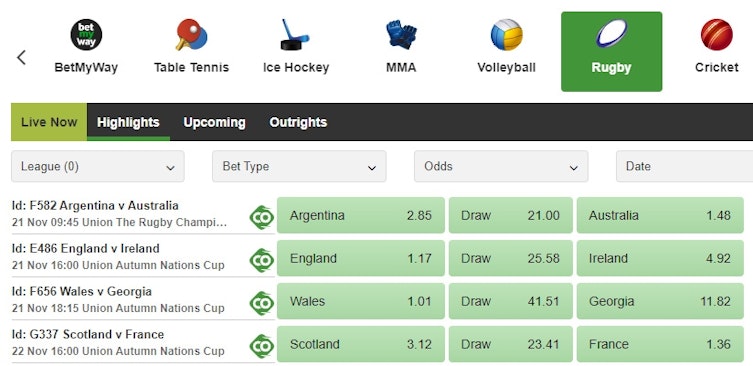Open the BetMyWay sport category icon
This screenshot has width=753, height=366.
point(86,35)
